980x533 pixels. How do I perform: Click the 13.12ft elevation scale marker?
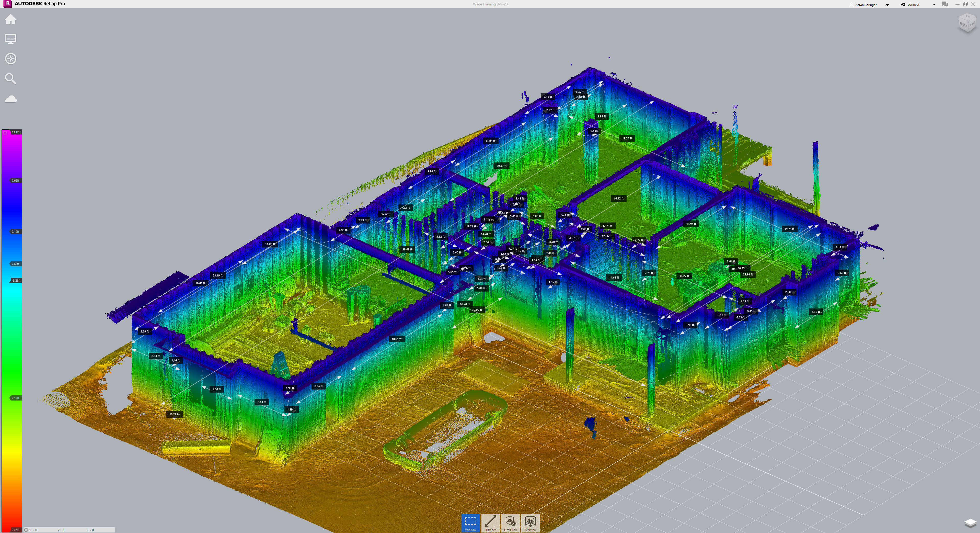pos(16,132)
